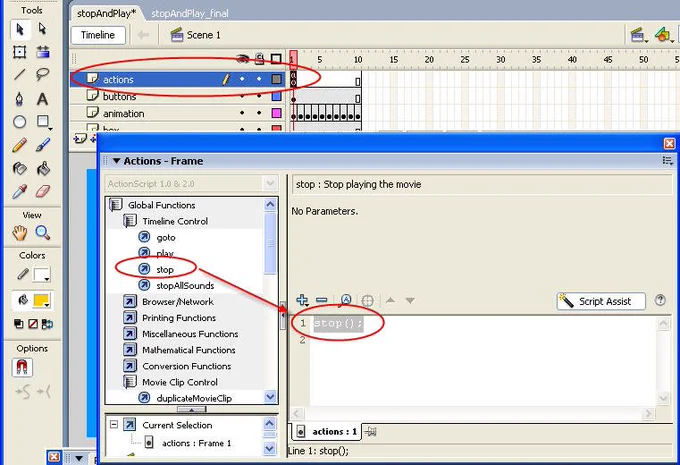Click the Find icon in script toolbar
680x465 pixels.
pyautogui.click(x=346, y=300)
